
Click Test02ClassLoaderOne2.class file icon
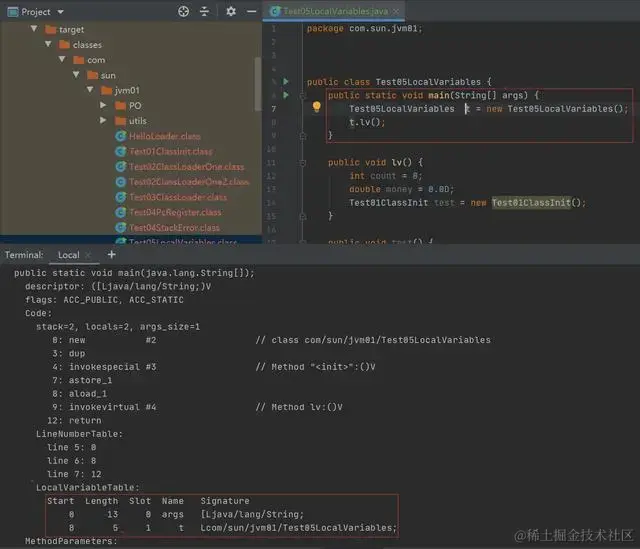pyautogui.click(x=120, y=182)
